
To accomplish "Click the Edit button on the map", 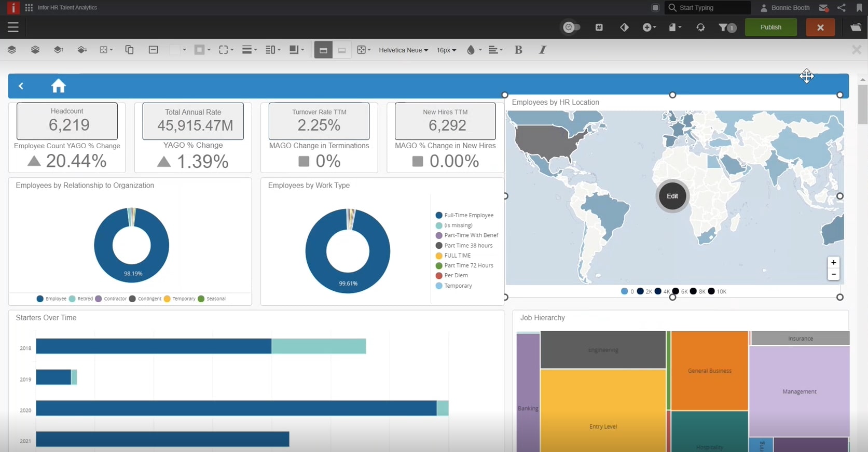I will [x=672, y=196].
